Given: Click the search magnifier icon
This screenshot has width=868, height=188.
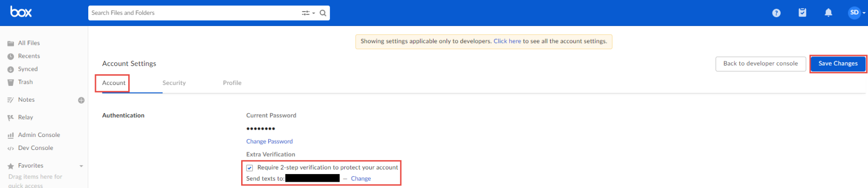Looking at the screenshot, I should click(323, 13).
